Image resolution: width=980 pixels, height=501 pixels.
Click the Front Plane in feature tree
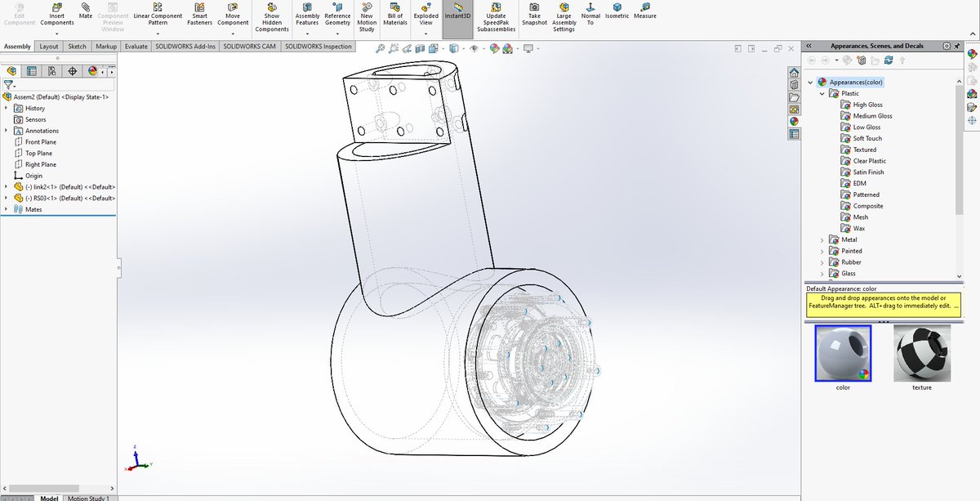[39, 141]
